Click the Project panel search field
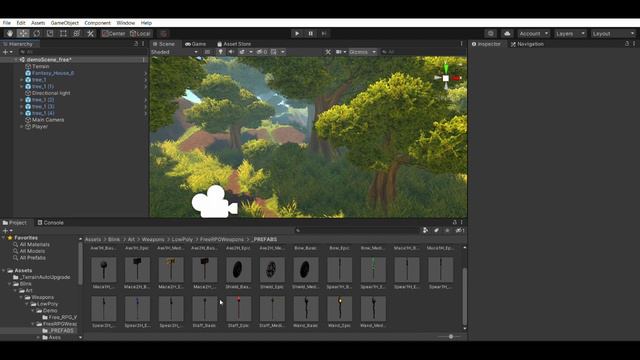Screen dimensions: 640x360 click(x=357, y=231)
